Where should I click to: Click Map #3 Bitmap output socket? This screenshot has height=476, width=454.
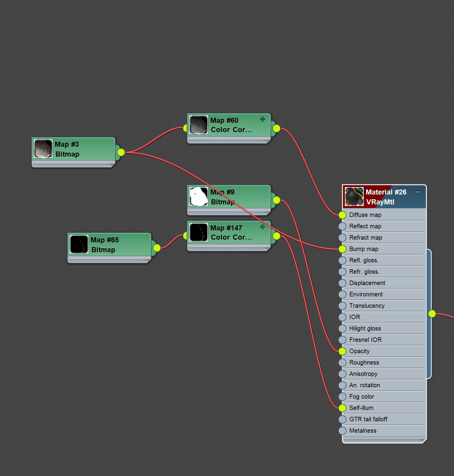121,152
